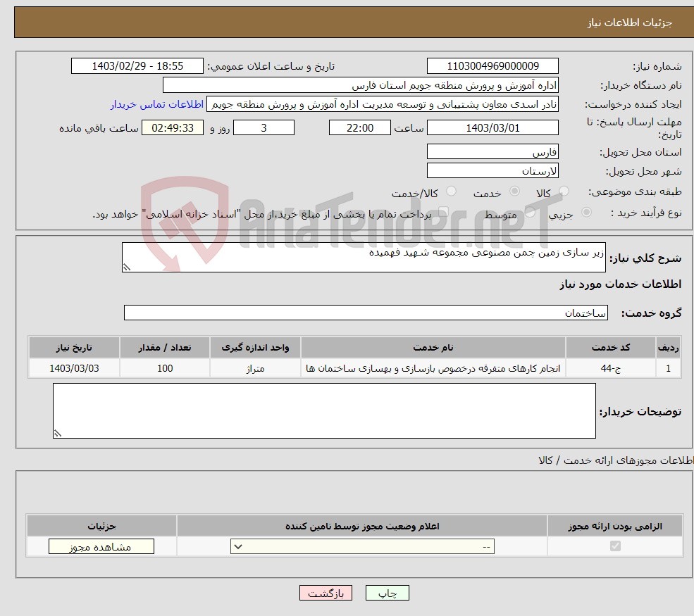This screenshot has height=616, width=694.
Task: Click the اطلاعات خدمات مورد نیاز heading
Action: pyautogui.click(x=621, y=284)
